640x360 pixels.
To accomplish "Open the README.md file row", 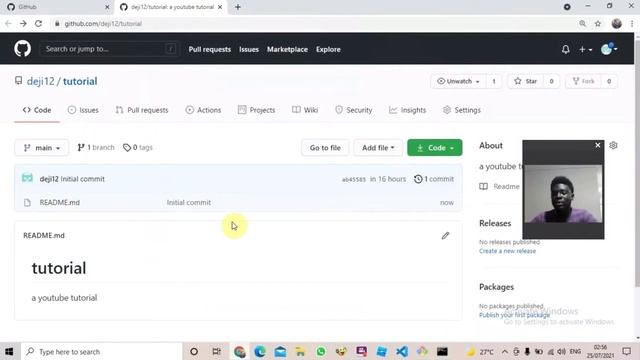I will point(238,202).
